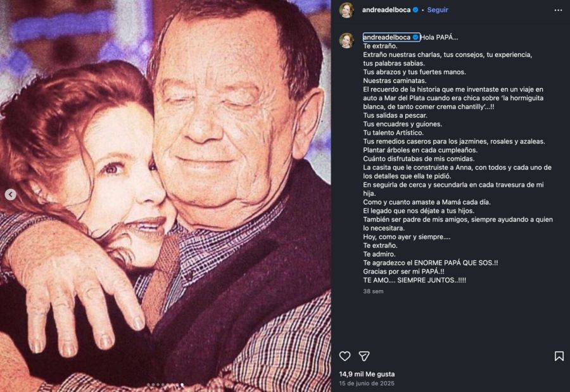This screenshot has height=392, width=570.
Task: Share the post via paper plane icon
Action: tap(364, 356)
